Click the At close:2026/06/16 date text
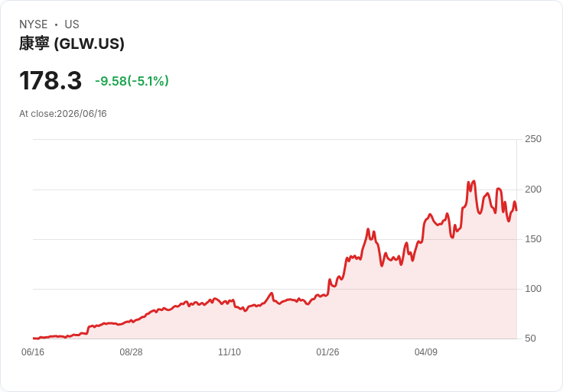 [x=63, y=114]
